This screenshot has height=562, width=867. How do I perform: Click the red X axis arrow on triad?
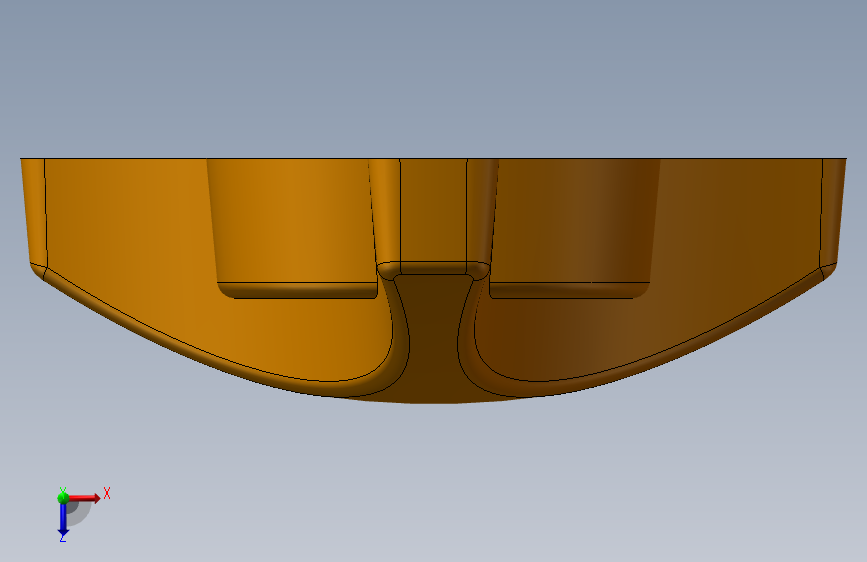coord(83,498)
